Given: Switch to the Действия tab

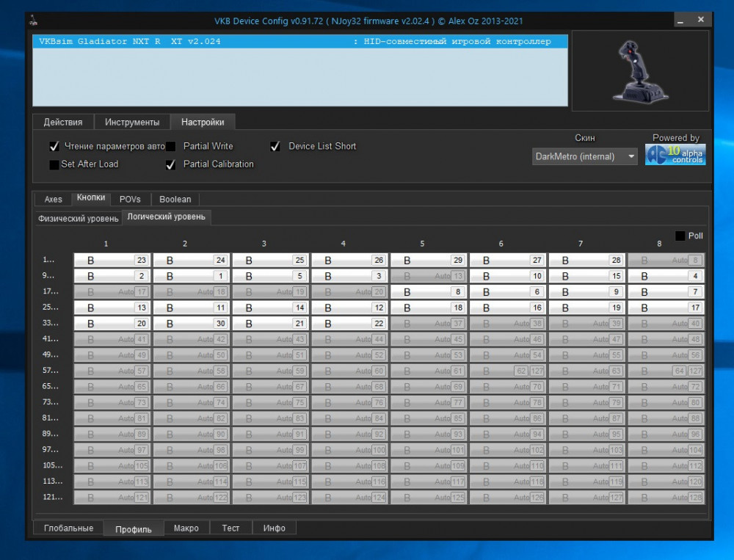Looking at the screenshot, I should click(63, 122).
